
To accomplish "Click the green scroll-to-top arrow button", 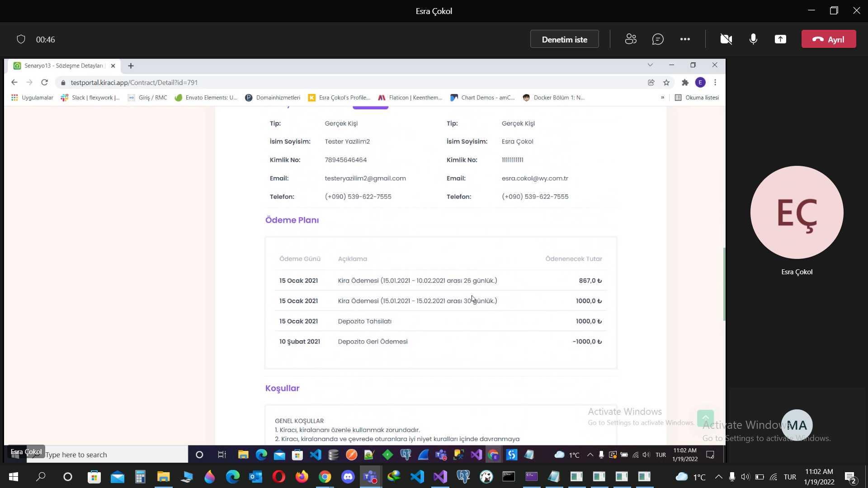I will 705,418.
